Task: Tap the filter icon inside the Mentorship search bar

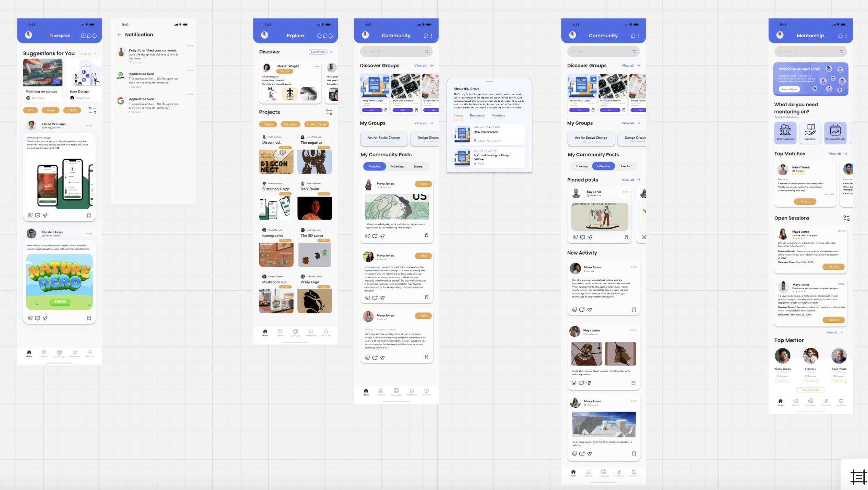Action: point(841,51)
